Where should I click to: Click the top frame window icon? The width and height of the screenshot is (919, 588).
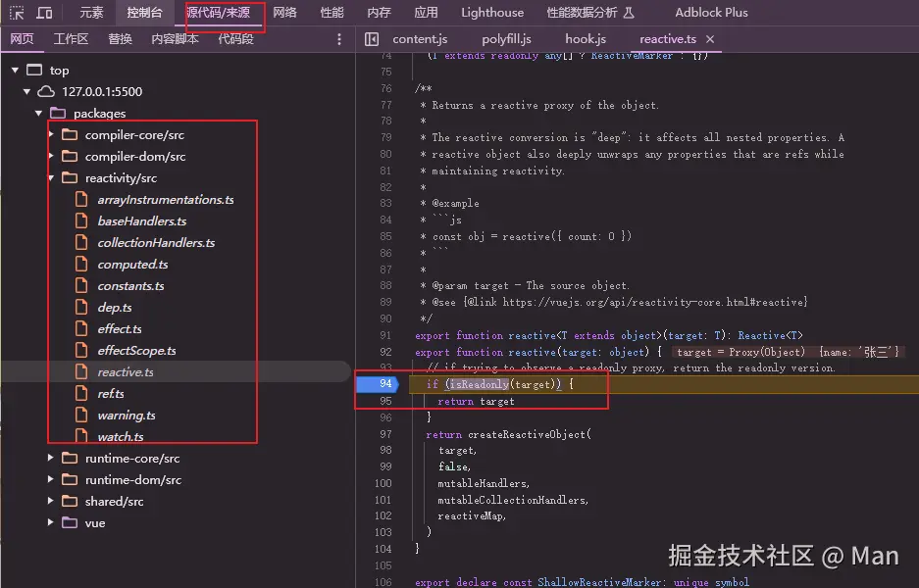[34, 71]
